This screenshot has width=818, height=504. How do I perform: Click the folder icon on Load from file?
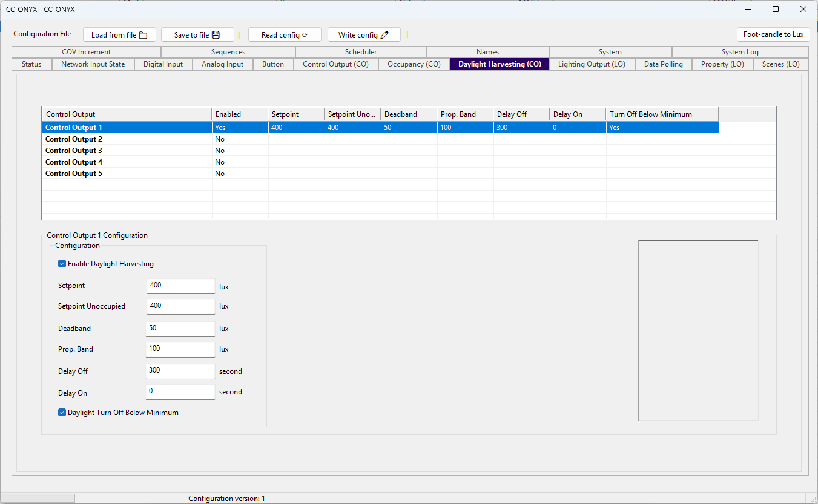[143, 35]
